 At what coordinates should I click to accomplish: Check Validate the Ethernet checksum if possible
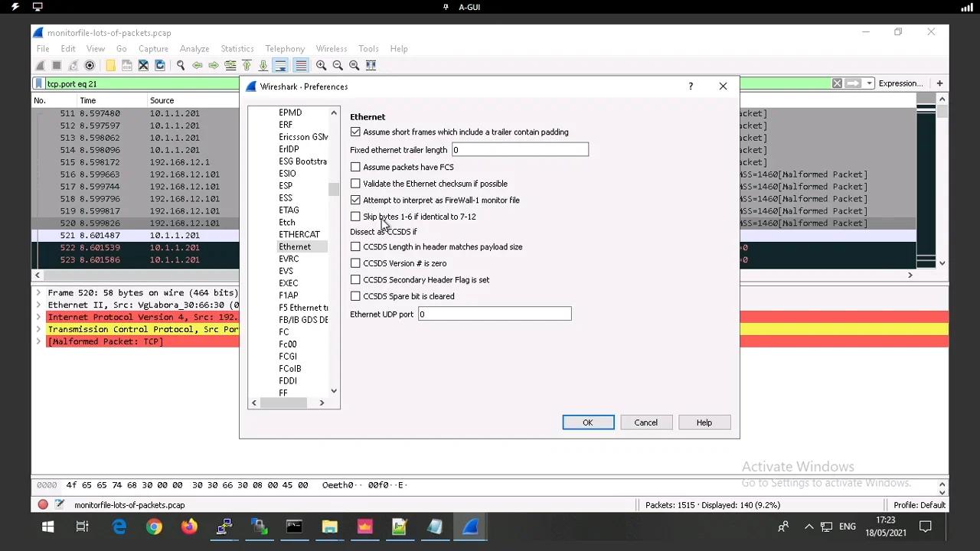(x=355, y=183)
